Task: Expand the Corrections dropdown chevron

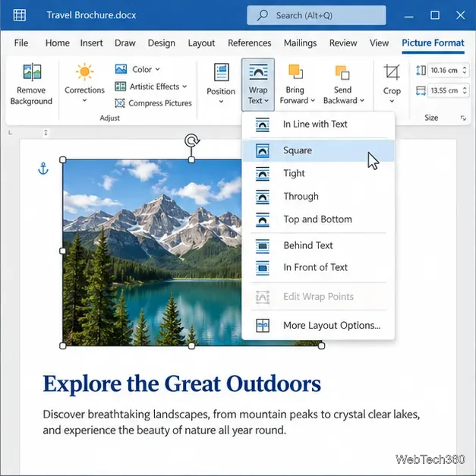Action: [x=85, y=100]
